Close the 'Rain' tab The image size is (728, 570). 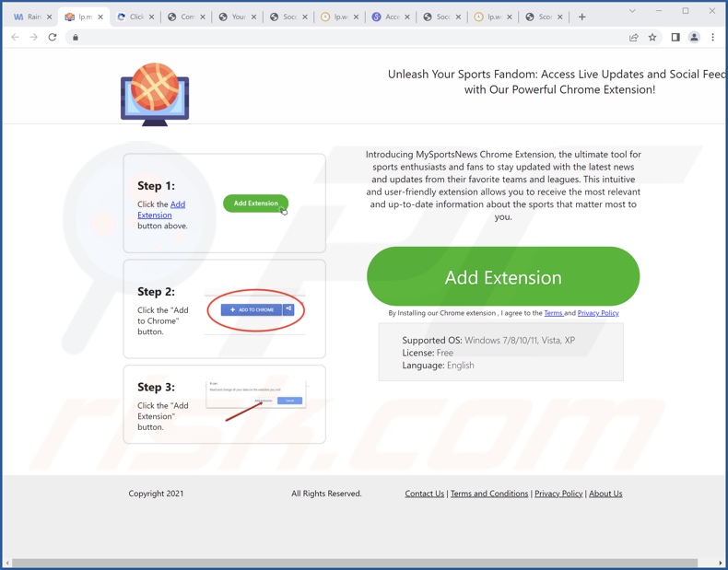[x=49, y=17]
